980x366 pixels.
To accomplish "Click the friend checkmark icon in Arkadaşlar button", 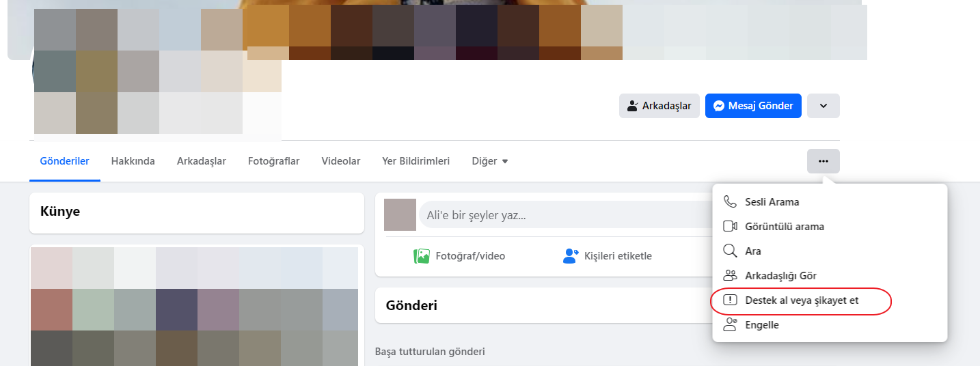I will coord(633,106).
